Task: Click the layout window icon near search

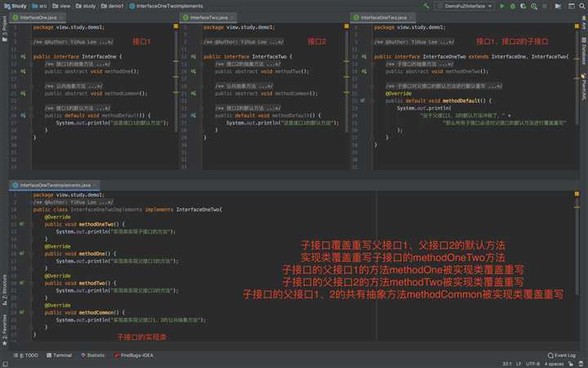Action: [x=572, y=6]
